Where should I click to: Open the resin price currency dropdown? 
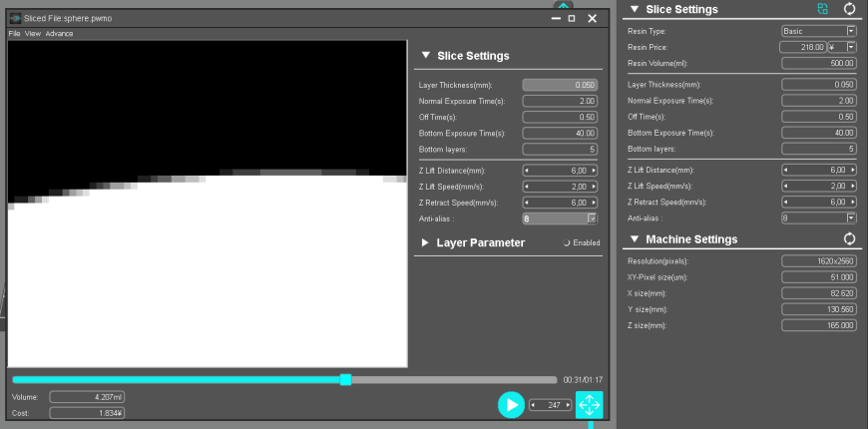pos(851,47)
